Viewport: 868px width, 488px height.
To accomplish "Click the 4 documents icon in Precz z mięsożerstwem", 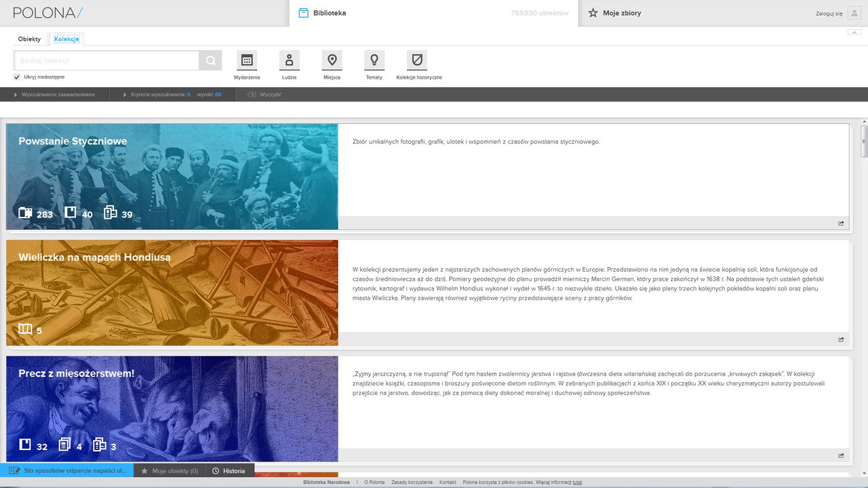I will click(65, 445).
